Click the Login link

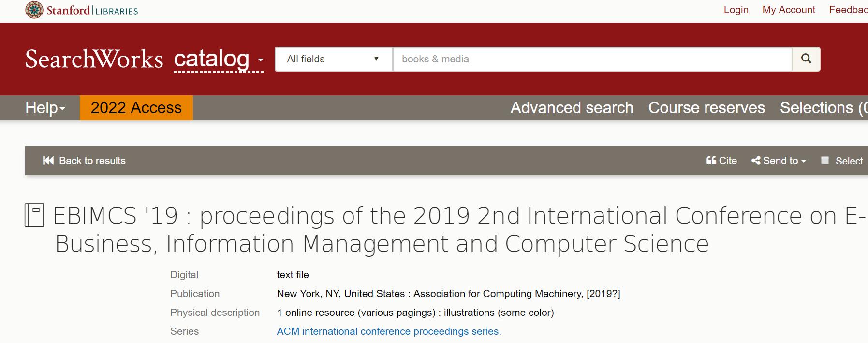pos(736,10)
